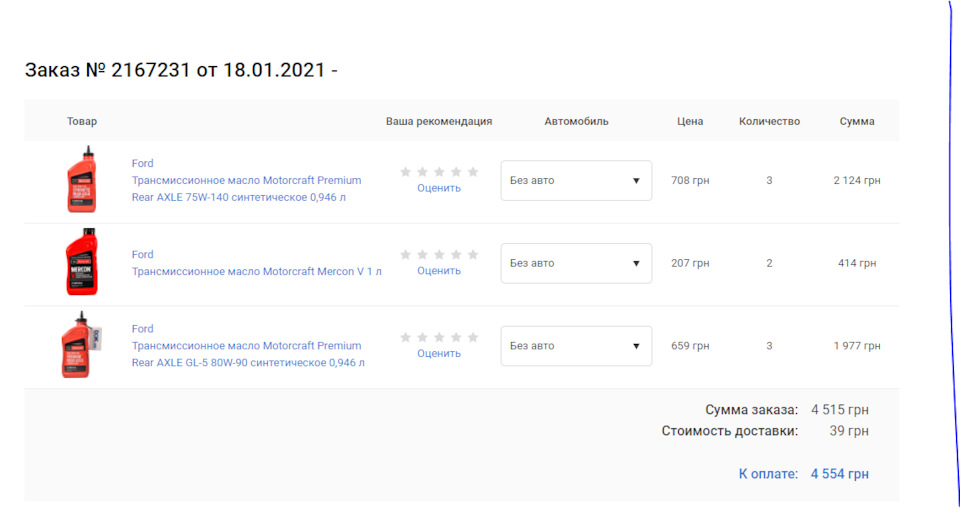This screenshot has height=514, width=960.
Task: Rate the Mercon V oil one star
Action: [405, 255]
